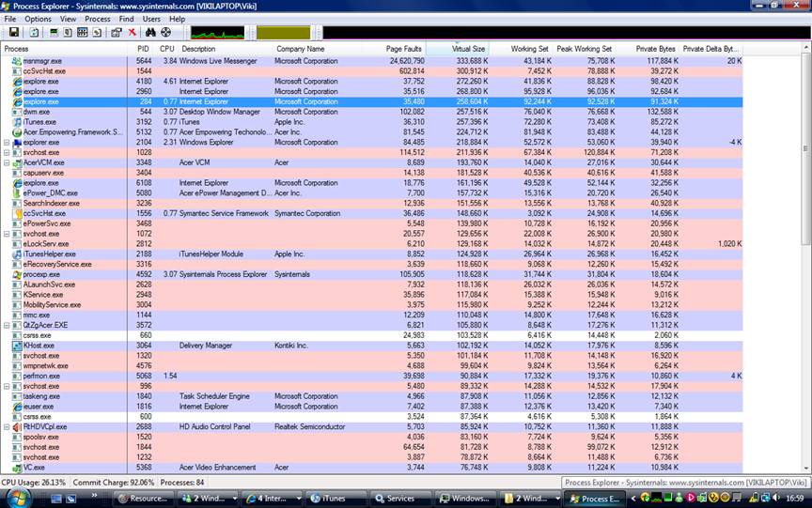
Task: Click the msnmsgr.exe process icon
Action: point(17,61)
